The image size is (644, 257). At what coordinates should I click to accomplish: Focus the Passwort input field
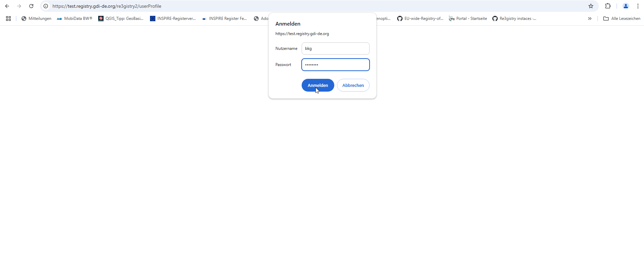(336, 65)
